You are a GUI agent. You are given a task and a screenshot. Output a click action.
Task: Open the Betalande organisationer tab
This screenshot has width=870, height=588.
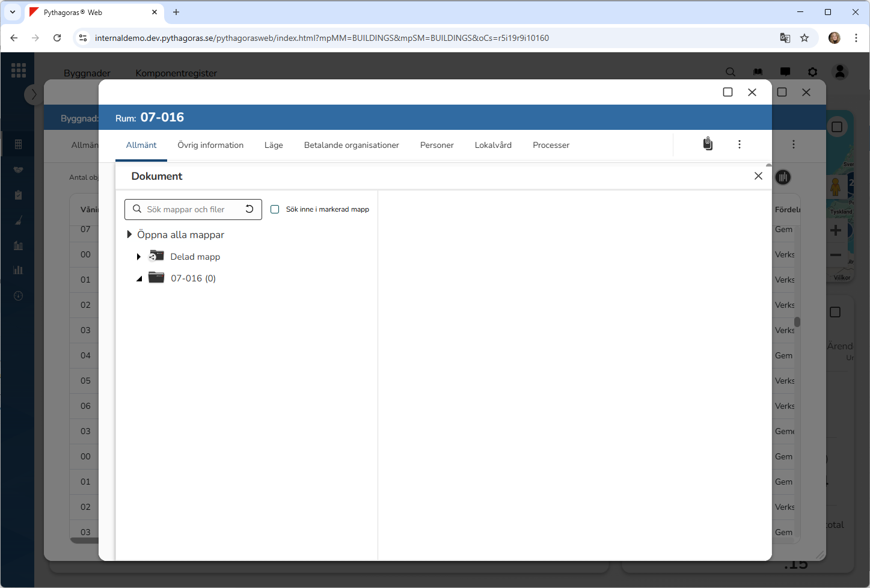tap(351, 145)
